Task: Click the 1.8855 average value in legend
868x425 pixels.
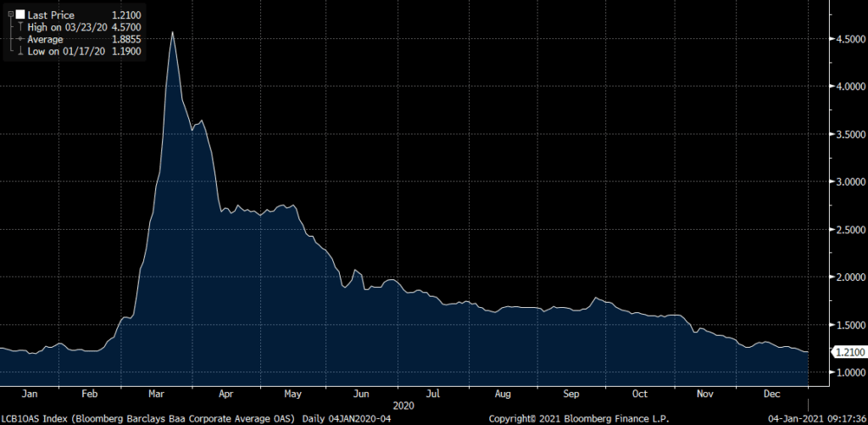Action: click(x=127, y=39)
